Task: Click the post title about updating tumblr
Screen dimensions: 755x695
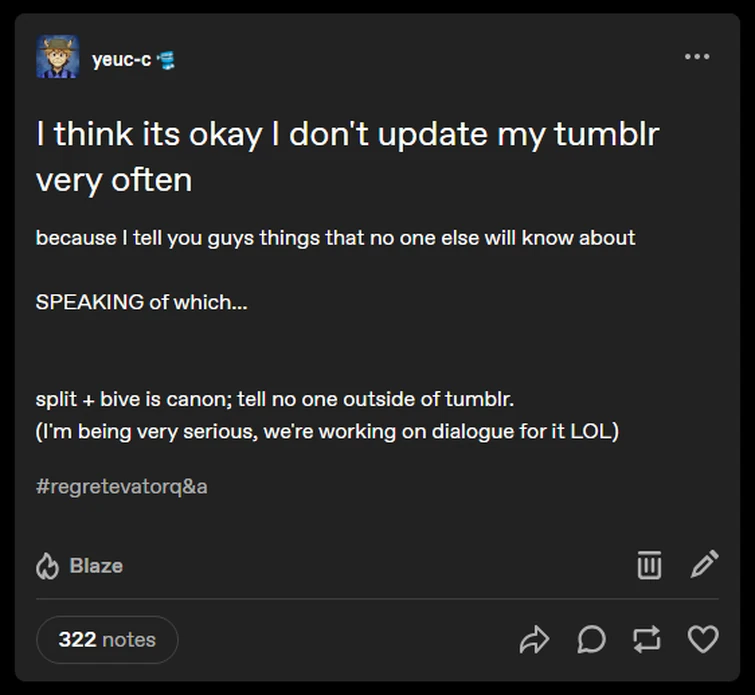Action: (x=347, y=134)
